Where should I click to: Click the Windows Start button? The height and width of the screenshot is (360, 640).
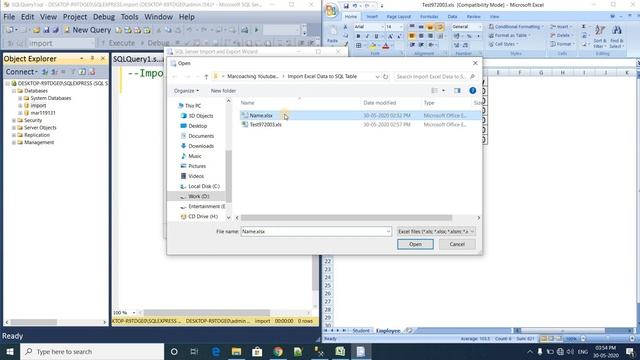(10, 351)
